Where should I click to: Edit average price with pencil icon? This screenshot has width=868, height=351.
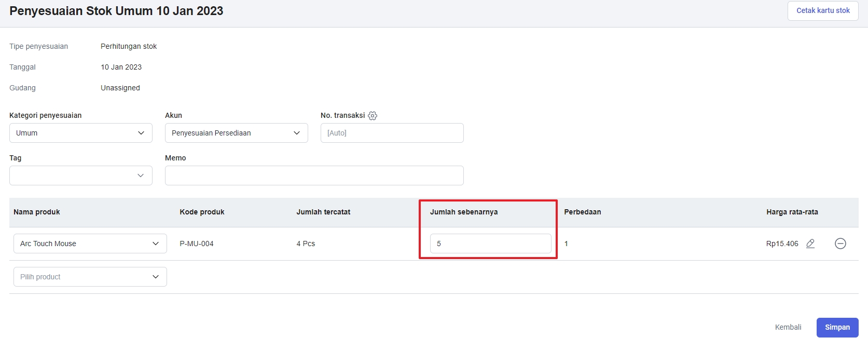coord(810,244)
